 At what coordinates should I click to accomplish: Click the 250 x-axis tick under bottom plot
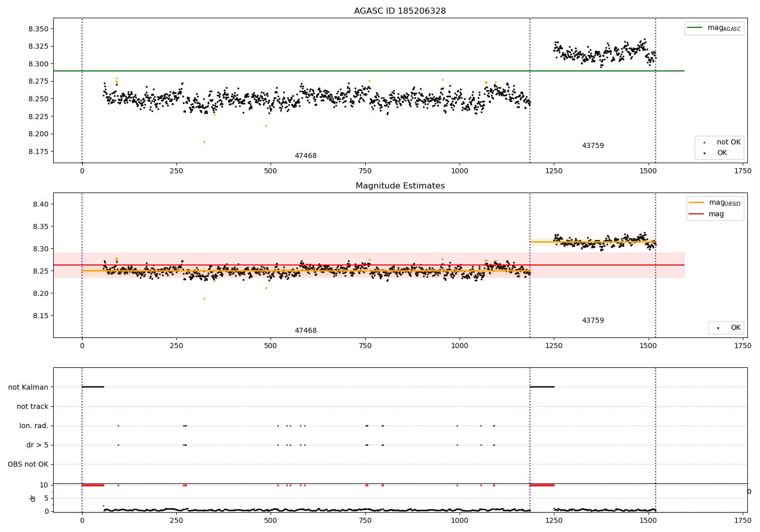pos(176,520)
